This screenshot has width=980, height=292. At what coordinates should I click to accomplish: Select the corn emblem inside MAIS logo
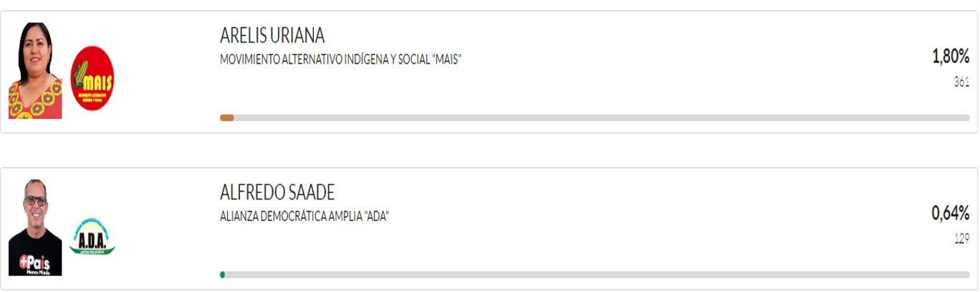[x=80, y=74]
